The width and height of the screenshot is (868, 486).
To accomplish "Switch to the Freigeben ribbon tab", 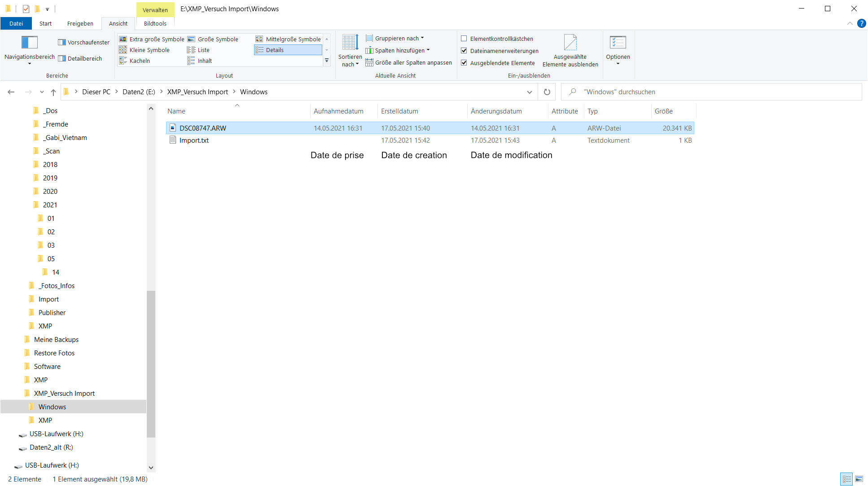I will (80, 23).
